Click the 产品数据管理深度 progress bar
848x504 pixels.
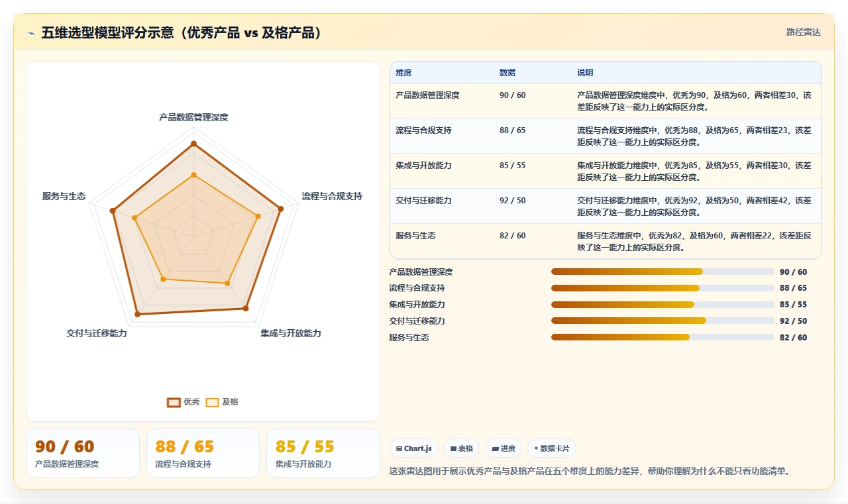[x=662, y=272]
